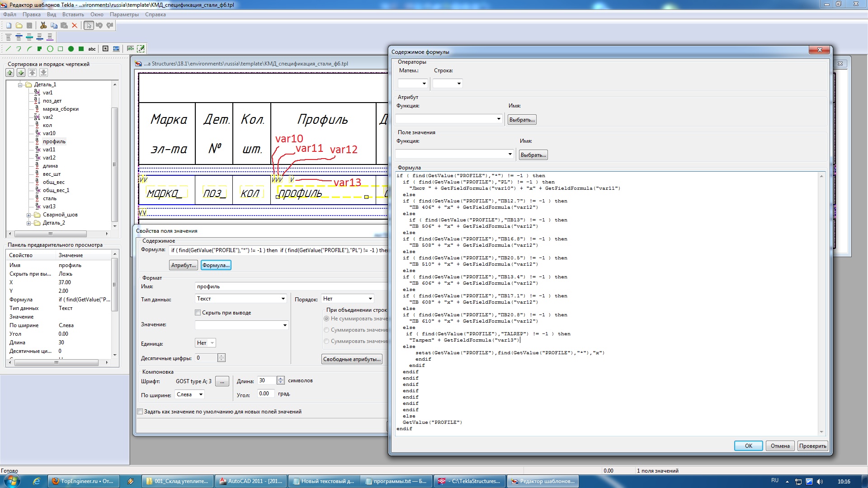Click the open folder toolbar icon
Screen dimensions: 868x488
tap(19, 26)
